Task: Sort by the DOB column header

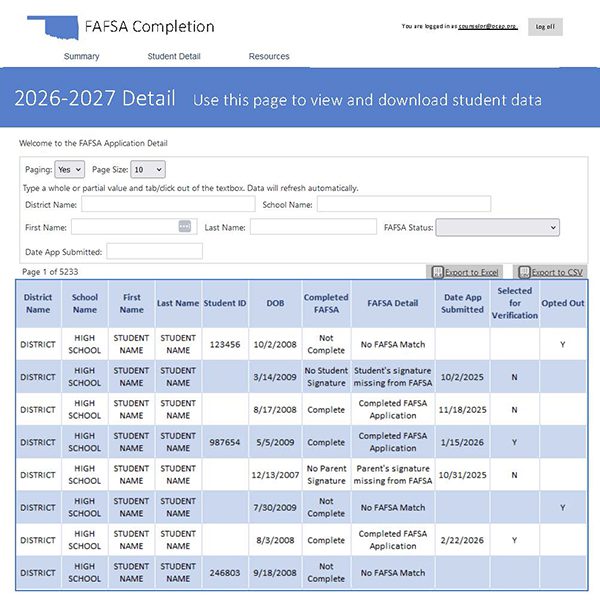Action: pos(275,303)
